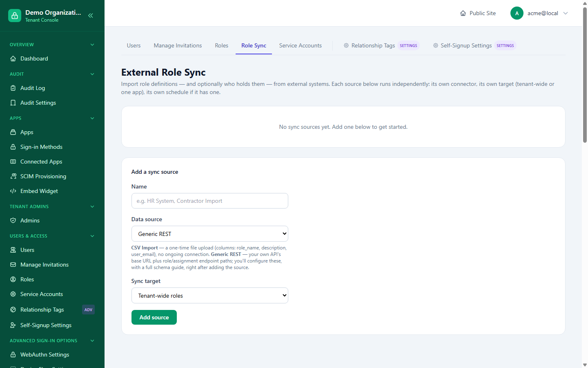The height and width of the screenshot is (368, 588).
Task: Open Users in the sidebar
Action: pyautogui.click(x=52, y=250)
